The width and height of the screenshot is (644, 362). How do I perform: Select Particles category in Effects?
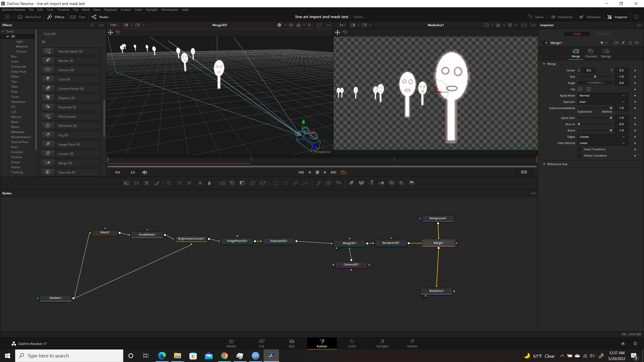(x=17, y=152)
